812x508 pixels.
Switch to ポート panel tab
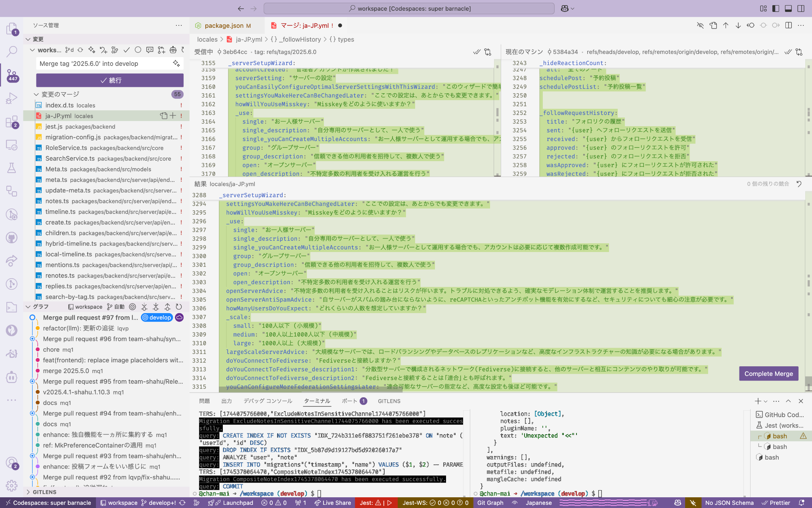354,401
